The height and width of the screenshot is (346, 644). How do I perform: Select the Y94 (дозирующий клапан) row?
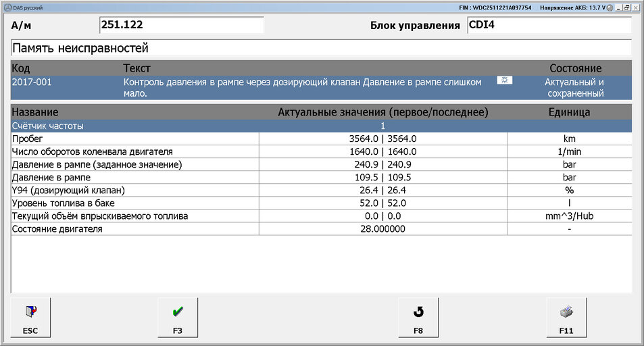point(321,191)
